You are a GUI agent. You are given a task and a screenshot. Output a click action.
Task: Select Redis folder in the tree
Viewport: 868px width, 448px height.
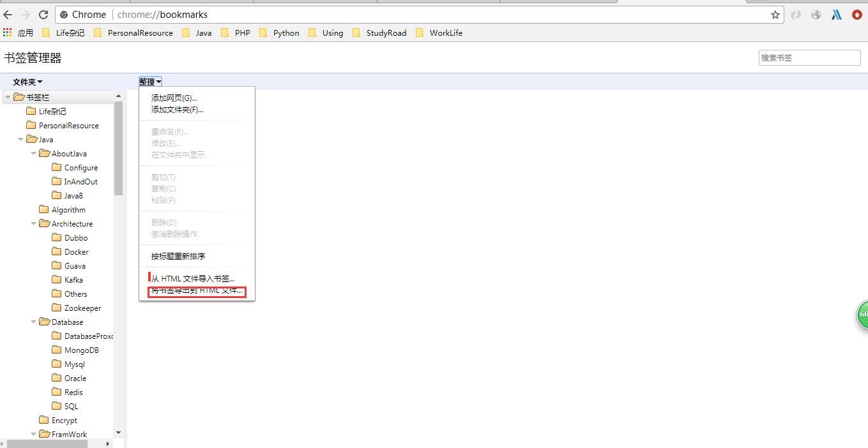pos(67,392)
